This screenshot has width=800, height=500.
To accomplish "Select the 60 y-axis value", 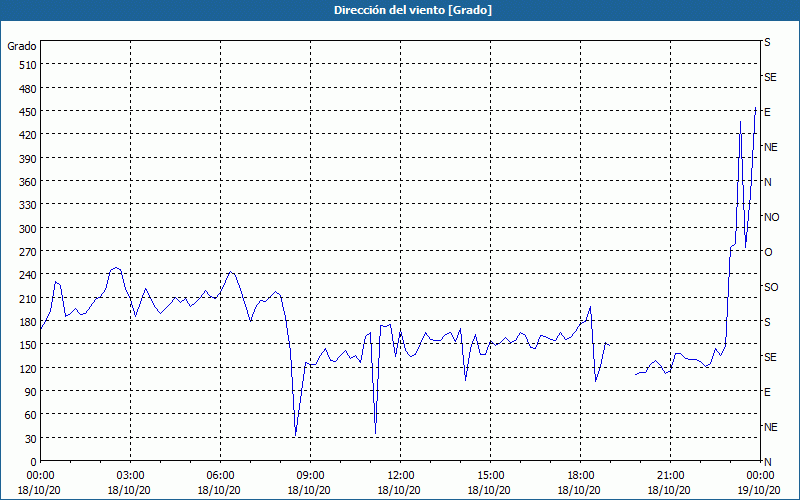I will point(31,415).
